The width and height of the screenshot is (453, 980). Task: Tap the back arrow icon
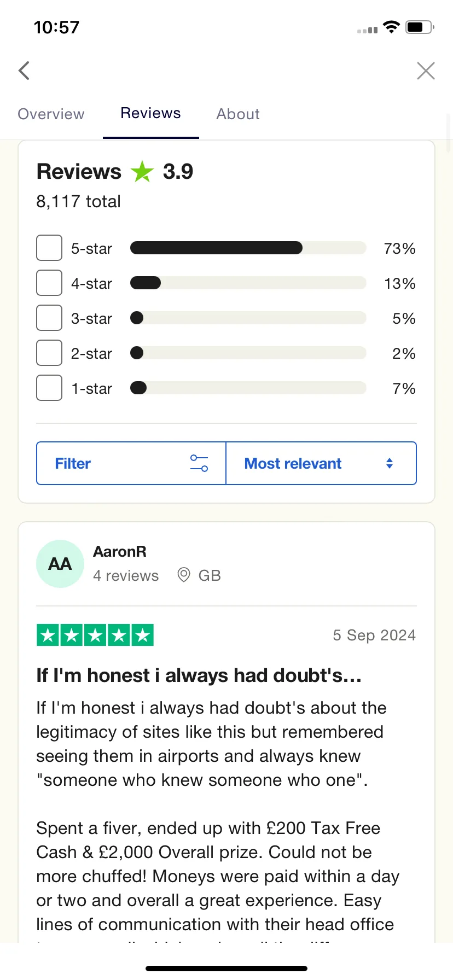tap(24, 71)
